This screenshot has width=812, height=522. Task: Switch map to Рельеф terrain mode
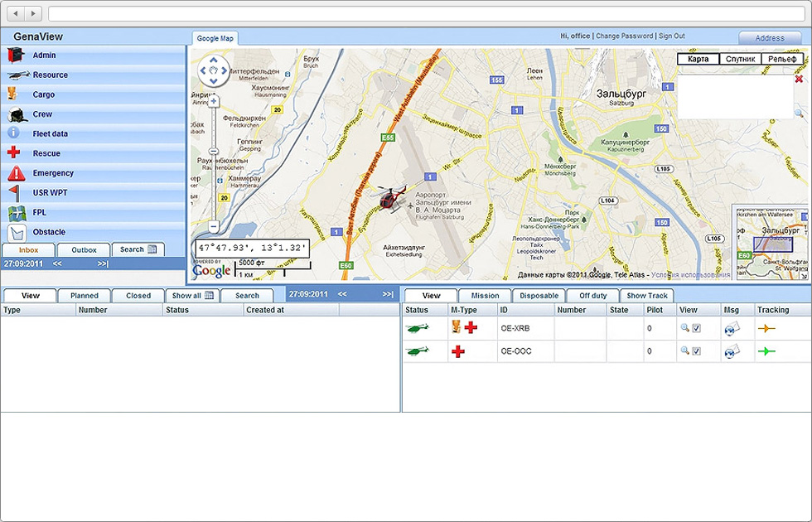point(782,59)
